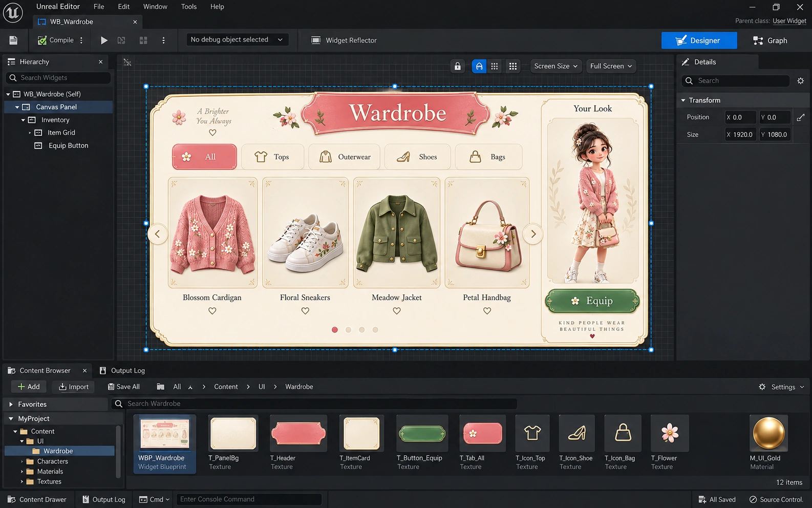
Task: Open Content Drawer from status bar
Action: pos(37,499)
